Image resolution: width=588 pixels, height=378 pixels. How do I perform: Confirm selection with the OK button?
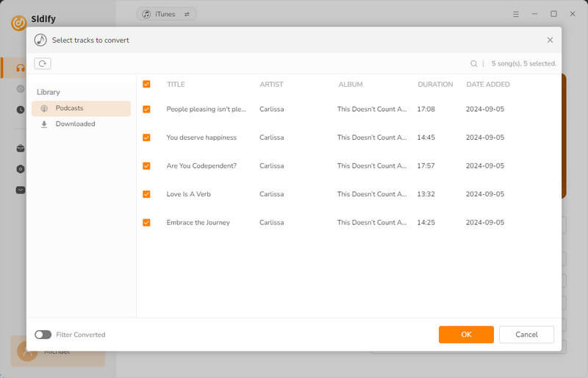coord(466,335)
